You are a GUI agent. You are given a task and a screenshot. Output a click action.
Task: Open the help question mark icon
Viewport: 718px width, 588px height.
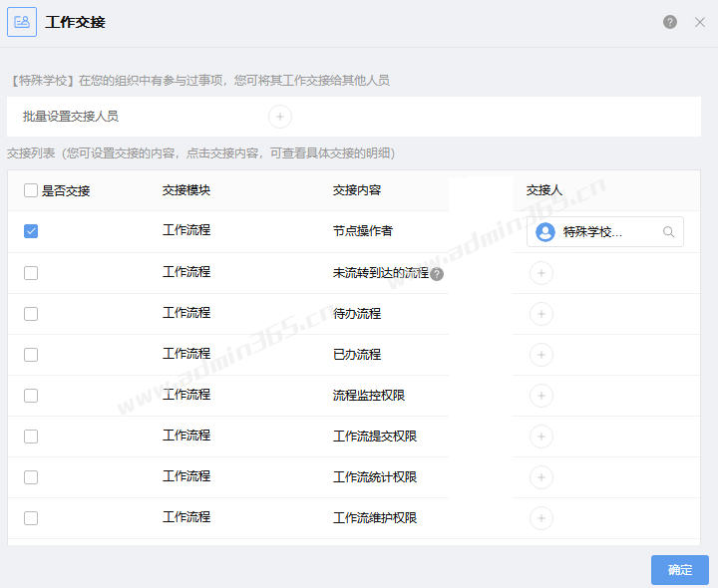click(670, 22)
